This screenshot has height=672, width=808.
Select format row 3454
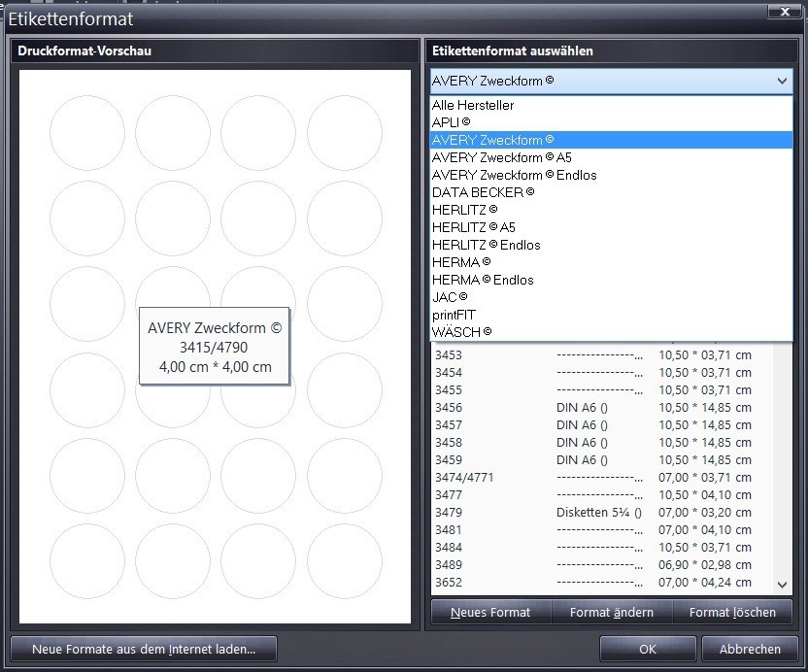click(x=602, y=373)
